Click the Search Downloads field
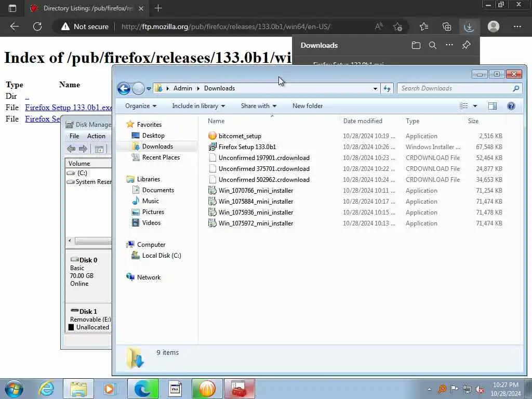532x399 pixels. [459, 88]
